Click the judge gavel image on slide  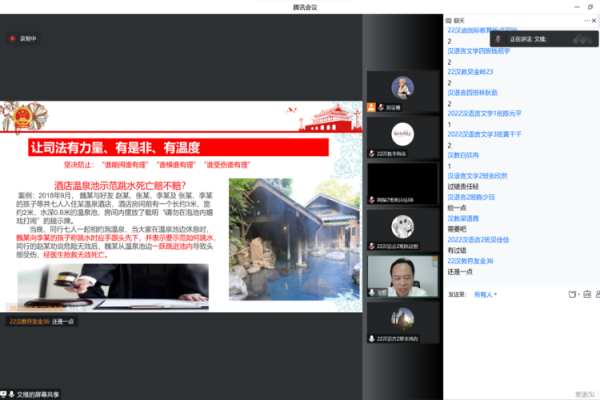click(113, 286)
